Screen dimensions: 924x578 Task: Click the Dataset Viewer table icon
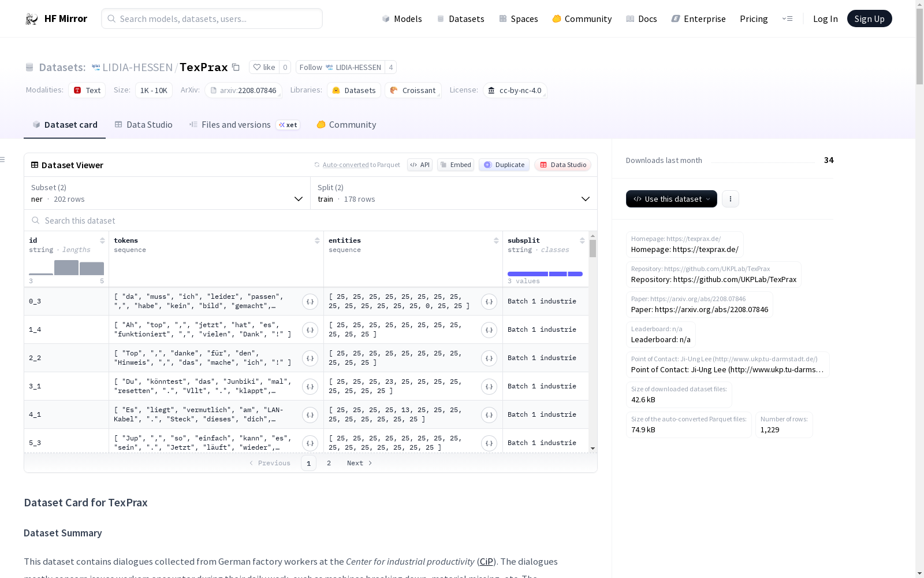coord(35,165)
